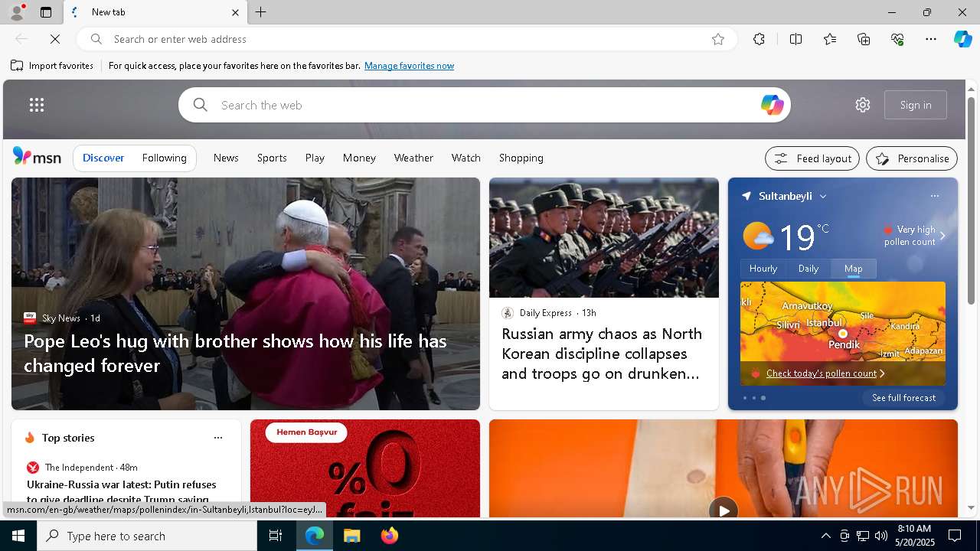Open the News menu item

[x=226, y=158]
